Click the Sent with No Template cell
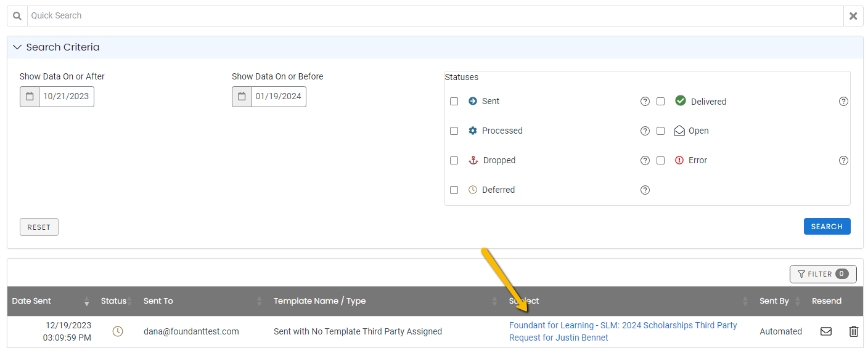Image resolution: width=868 pixels, height=348 pixels. coord(358,331)
